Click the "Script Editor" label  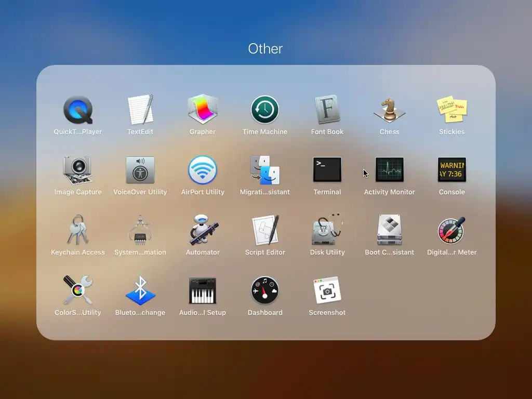[265, 252]
